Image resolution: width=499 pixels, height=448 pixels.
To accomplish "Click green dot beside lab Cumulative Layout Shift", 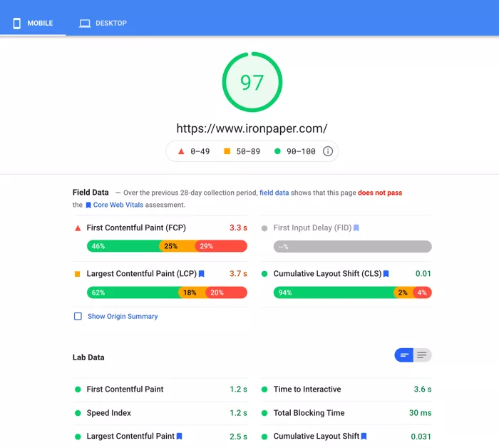I will (x=264, y=437).
